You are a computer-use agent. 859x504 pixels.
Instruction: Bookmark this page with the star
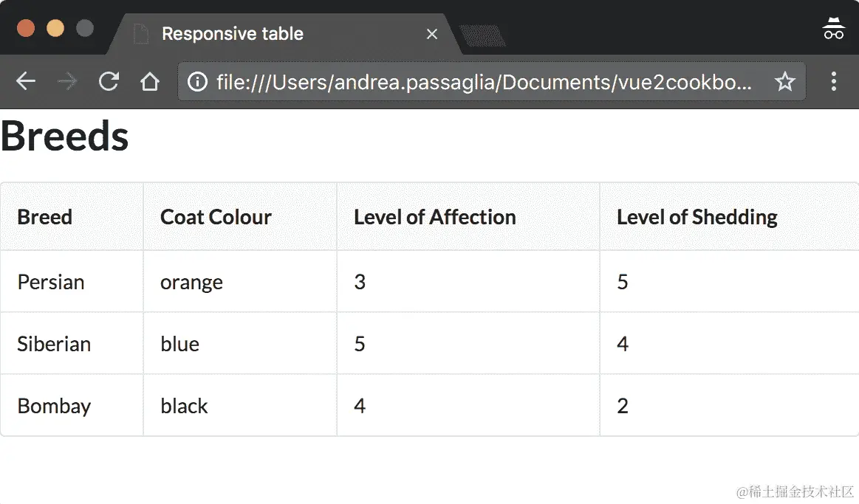784,81
